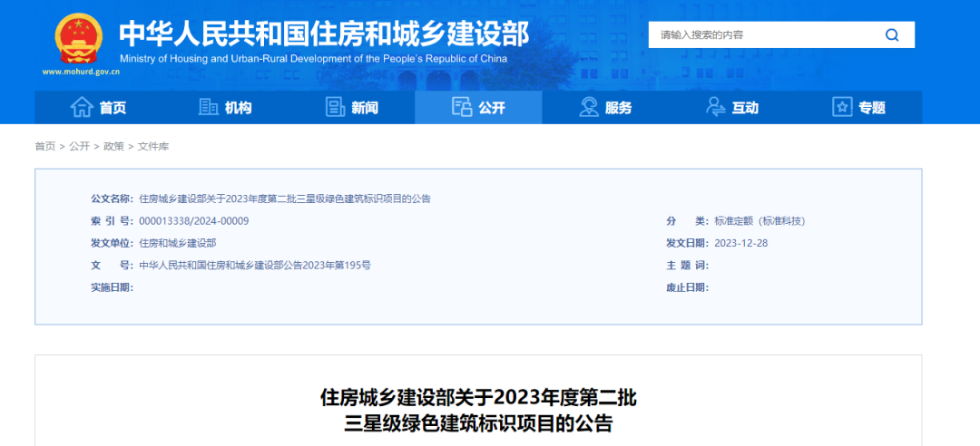The height and width of the screenshot is (446, 980).
Task: Click the chat icon beside 互动
Action: pos(716,108)
